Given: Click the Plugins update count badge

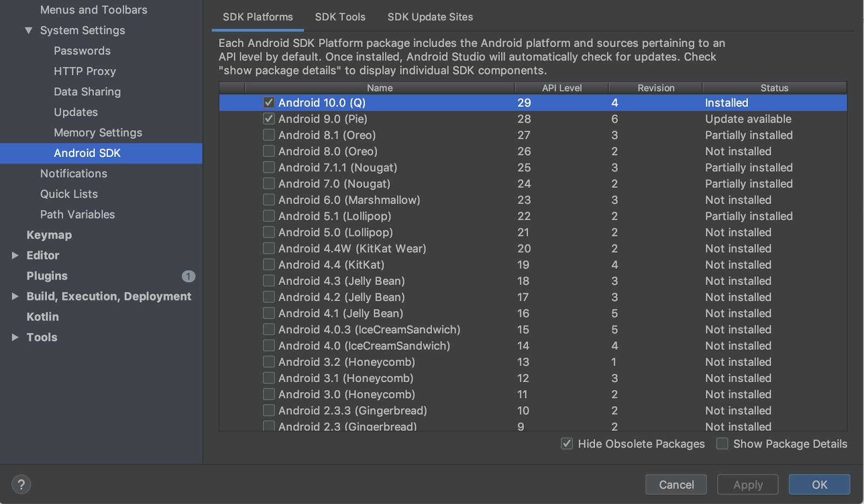Looking at the screenshot, I should click(188, 276).
